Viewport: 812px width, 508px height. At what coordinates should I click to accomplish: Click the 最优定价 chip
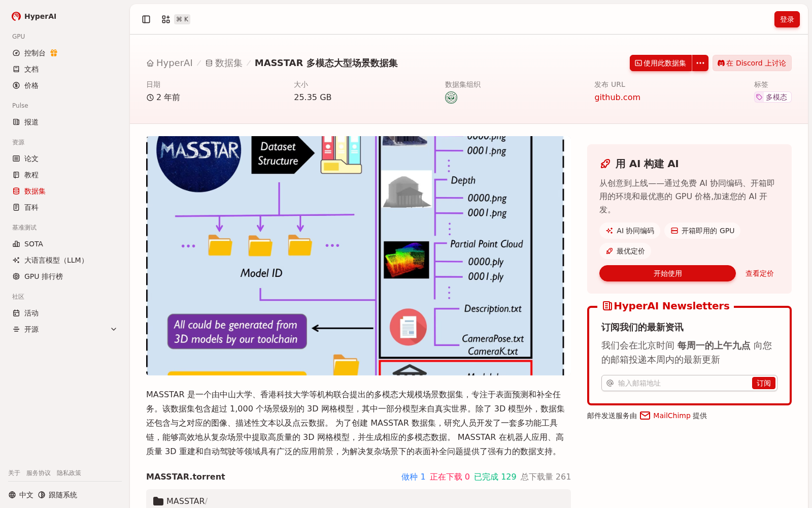click(x=625, y=251)
